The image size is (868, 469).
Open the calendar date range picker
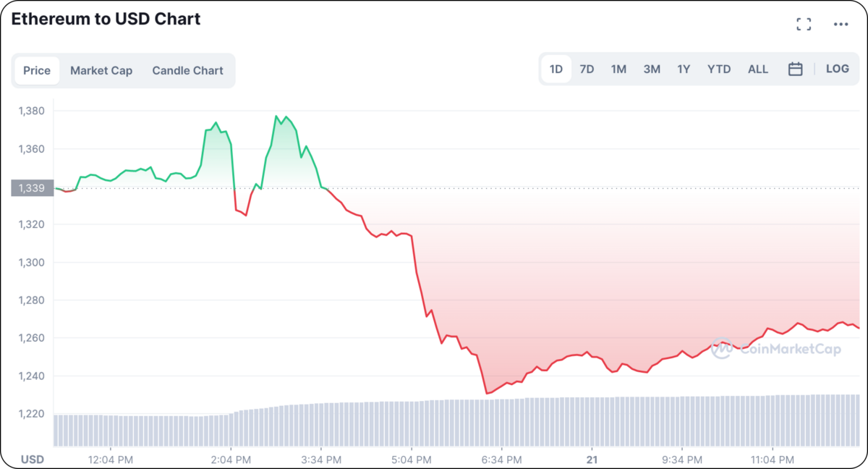click(x=795, y=69)
